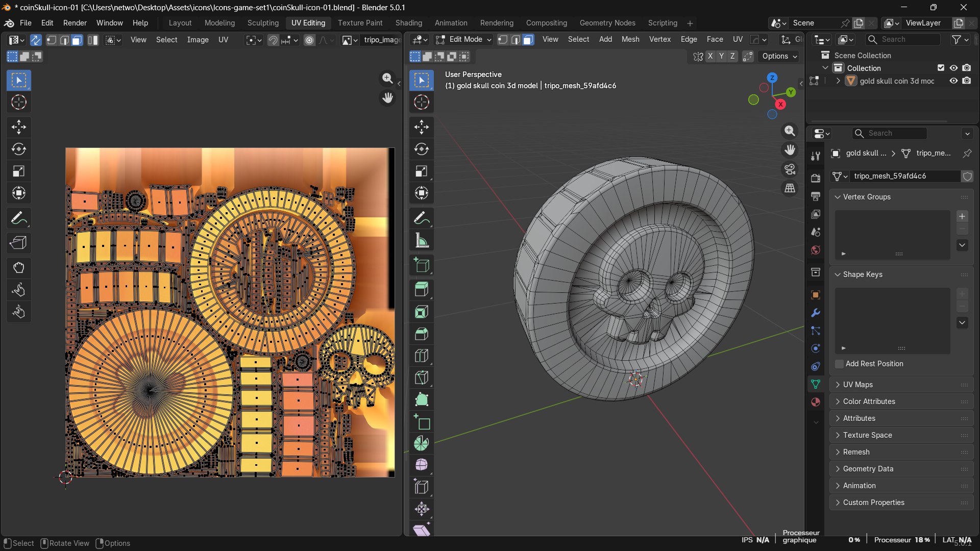Screen dimensions: 980x551
Task: Pick the Measure tool in 3D viewport
Action: coord(422,240)
